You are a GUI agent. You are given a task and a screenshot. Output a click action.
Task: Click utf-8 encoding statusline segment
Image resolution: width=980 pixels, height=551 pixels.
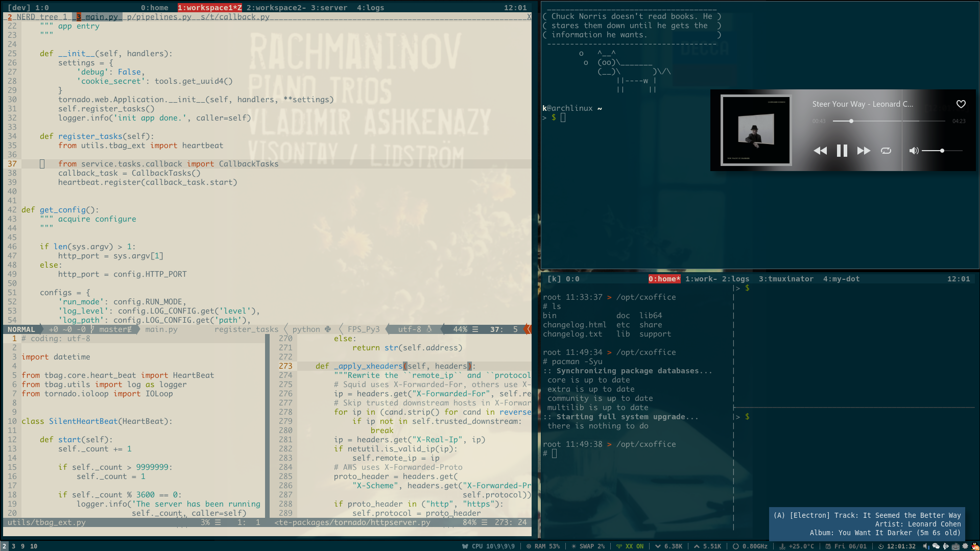[x=415, y=329]
